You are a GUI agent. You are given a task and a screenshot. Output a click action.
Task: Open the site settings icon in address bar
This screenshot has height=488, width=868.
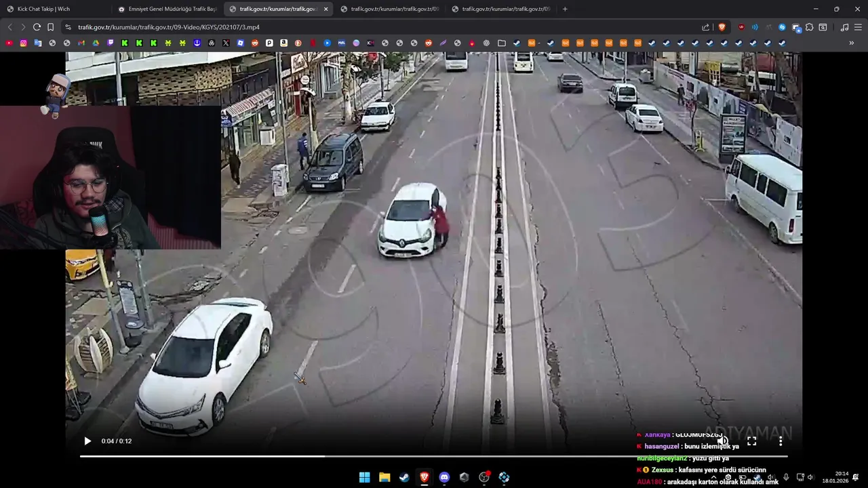click(x=67, y=27)
